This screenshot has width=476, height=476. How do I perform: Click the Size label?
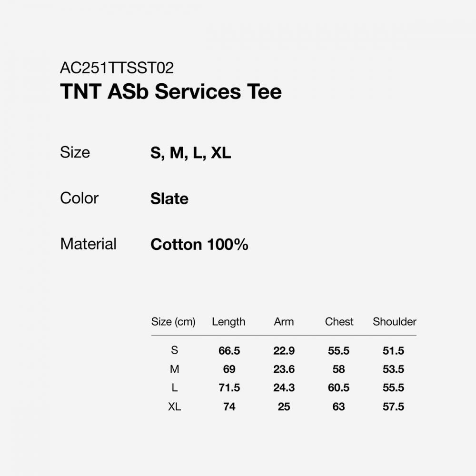[75, 152]
